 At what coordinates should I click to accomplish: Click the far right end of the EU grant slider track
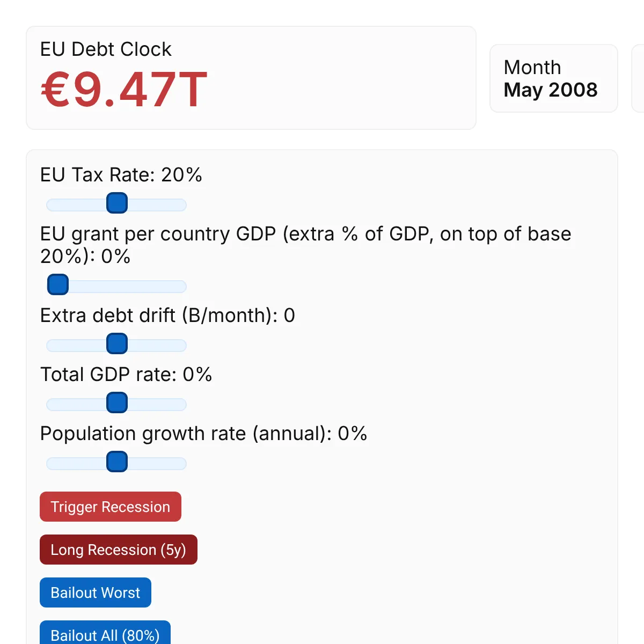coord(182,287)
